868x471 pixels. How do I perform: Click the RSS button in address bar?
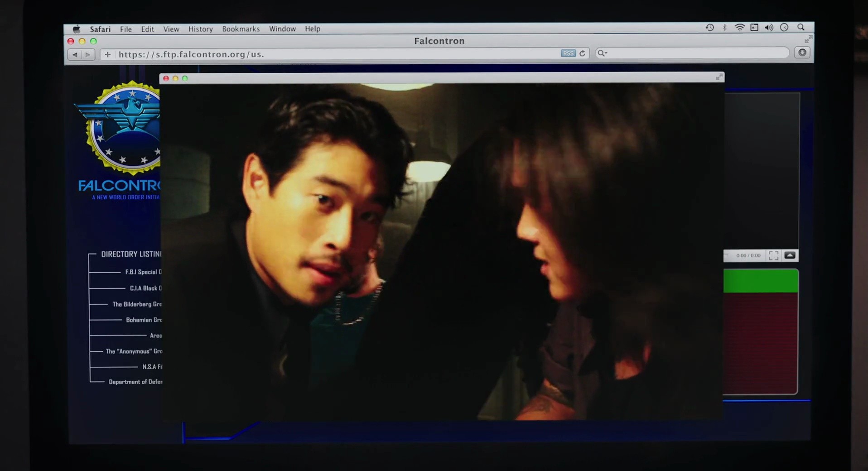(x=568, y=53)
